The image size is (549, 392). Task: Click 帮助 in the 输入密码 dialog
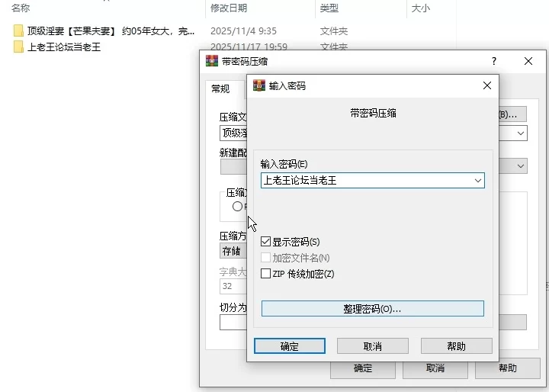point(456,346)
